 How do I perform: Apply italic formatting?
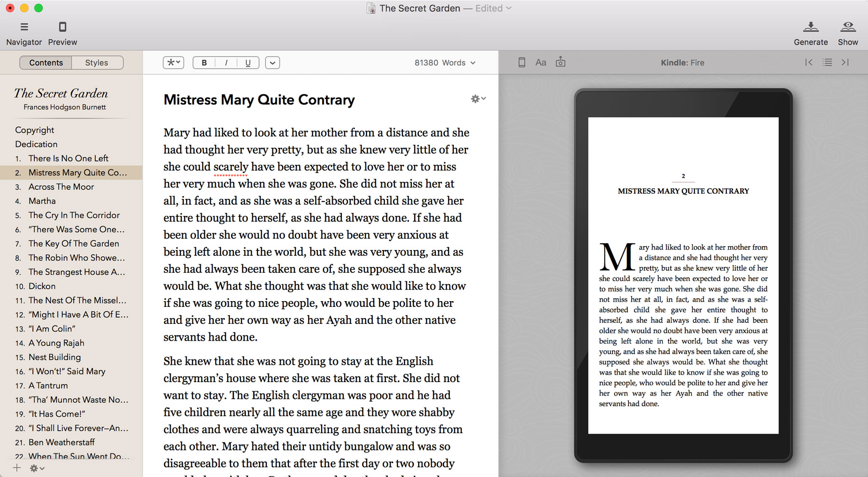click(x=226, y=63)
